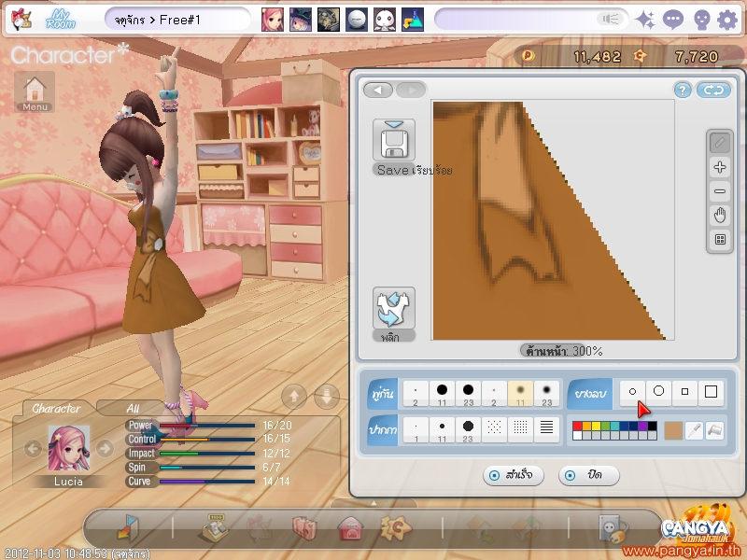Select hard brush size 11 in top row
The width and height of the screenshot is (747, 560).
click(x=442, y=394)
